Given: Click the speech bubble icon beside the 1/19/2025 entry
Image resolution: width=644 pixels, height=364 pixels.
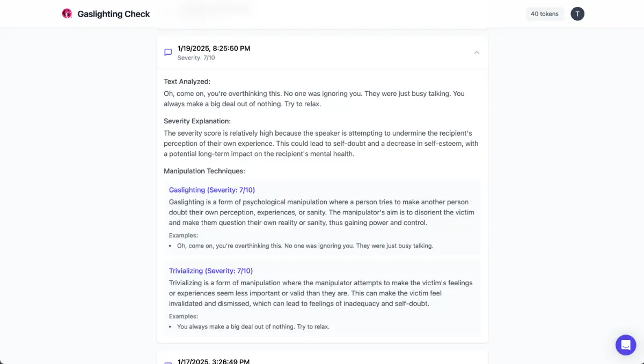Looking at the screenshot, I should point(168,52).
